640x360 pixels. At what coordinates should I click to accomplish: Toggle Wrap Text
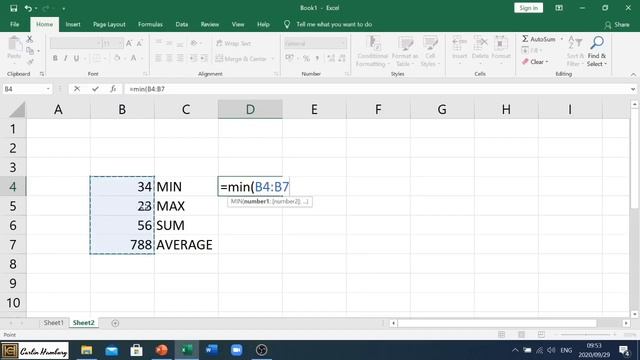tap(233, 43)
